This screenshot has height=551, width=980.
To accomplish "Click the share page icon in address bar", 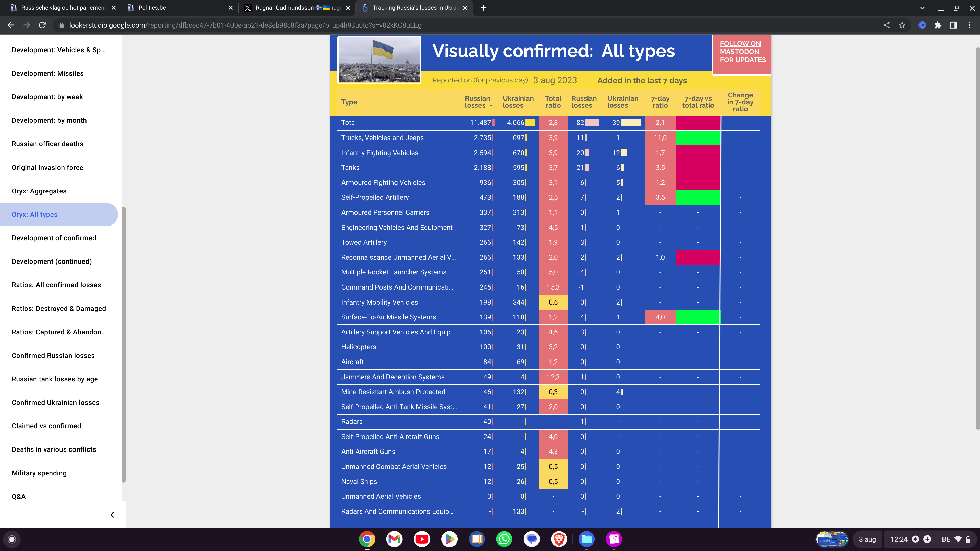I will [886, 25].
